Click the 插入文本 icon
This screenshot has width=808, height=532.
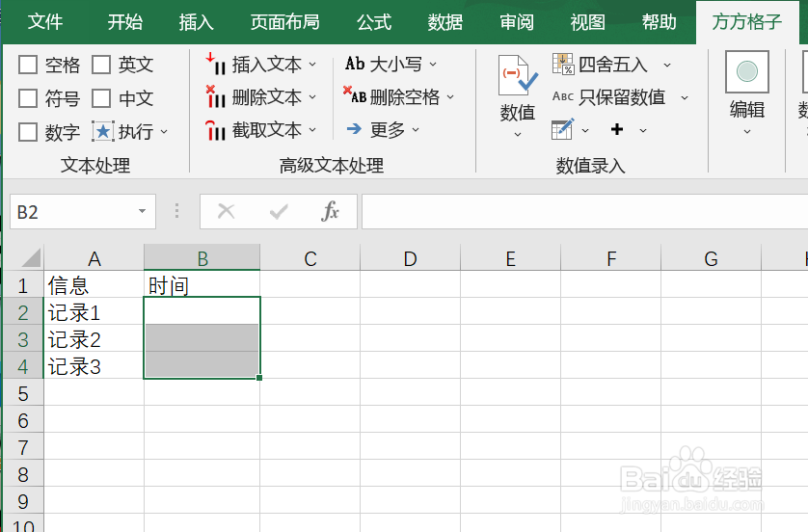[x=215, y=65]
